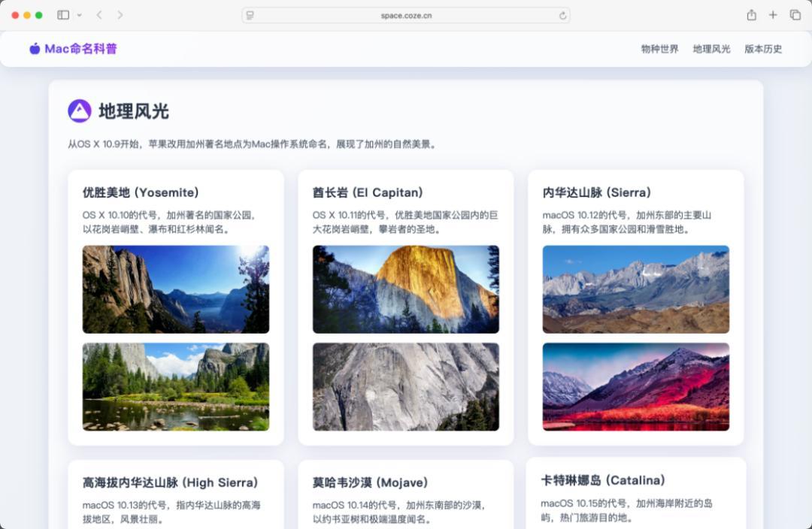
Task: Switch to the 版本历史 navigation tab
Action: click(763, 49)
